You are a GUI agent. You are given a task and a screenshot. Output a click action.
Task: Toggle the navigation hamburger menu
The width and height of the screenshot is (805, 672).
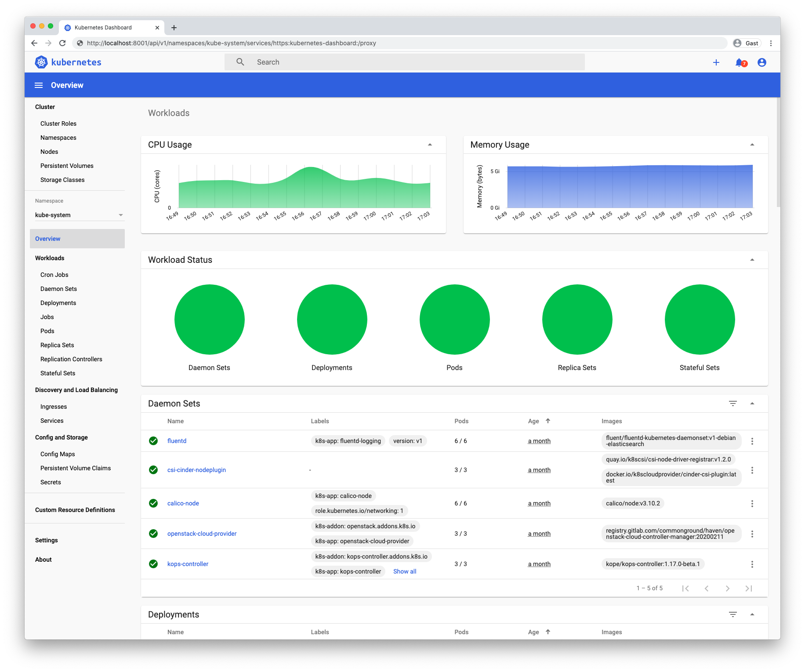pyautogui.click(x=39, y=85)
